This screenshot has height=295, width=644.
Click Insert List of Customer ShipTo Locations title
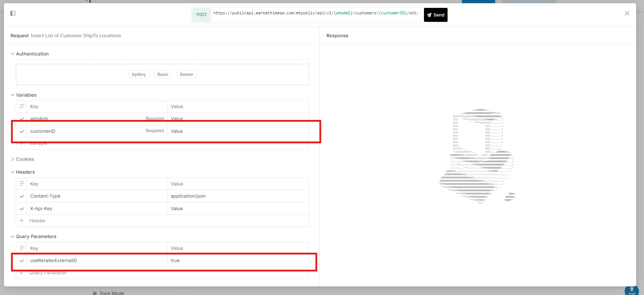click(76, 36)
